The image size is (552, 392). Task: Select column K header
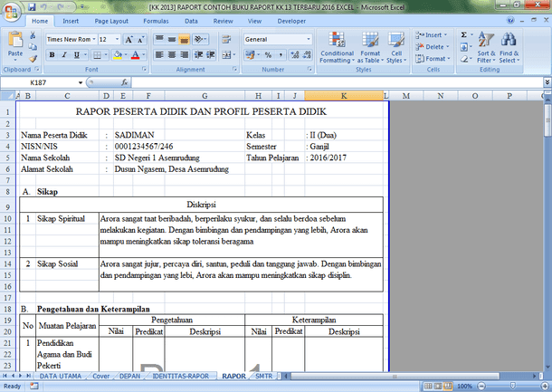click(x=344, y=96)
